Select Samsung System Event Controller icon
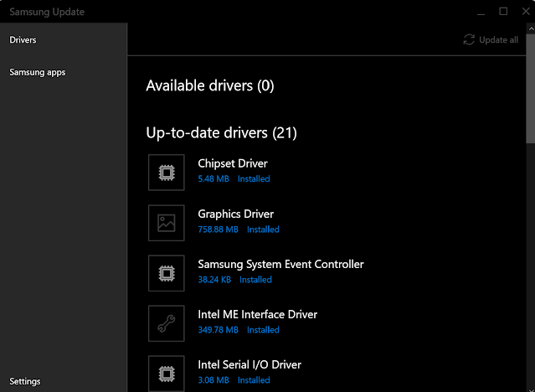Screen dimensions: 535x392 click(167, 273)
